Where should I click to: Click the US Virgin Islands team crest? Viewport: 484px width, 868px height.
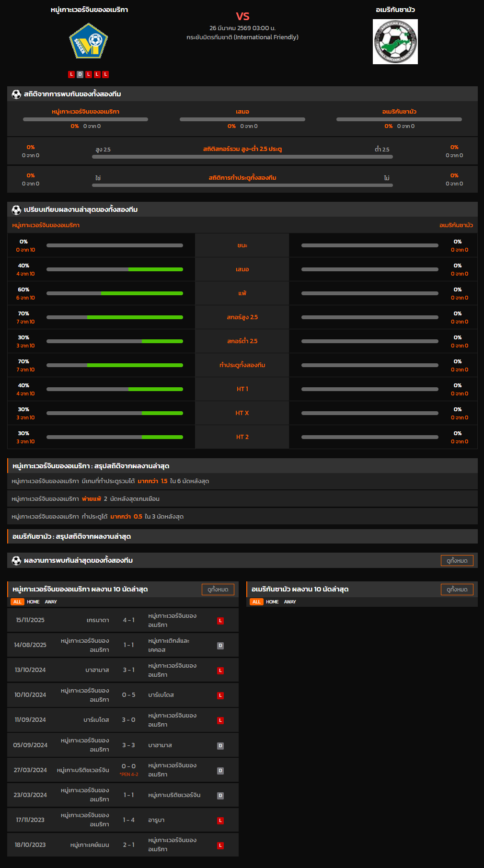tap(89, 41)
